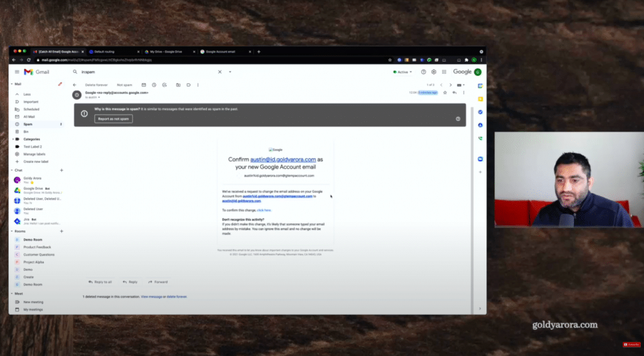Collapse the Mail section
Image resolution: width=644 pixels, height=356 pixels.
click(11, 84)
